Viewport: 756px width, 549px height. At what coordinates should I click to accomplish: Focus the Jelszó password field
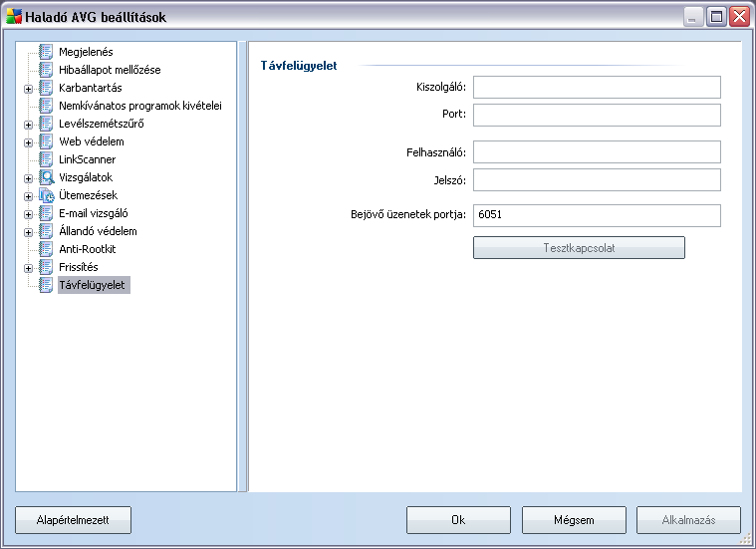[597, 180]
